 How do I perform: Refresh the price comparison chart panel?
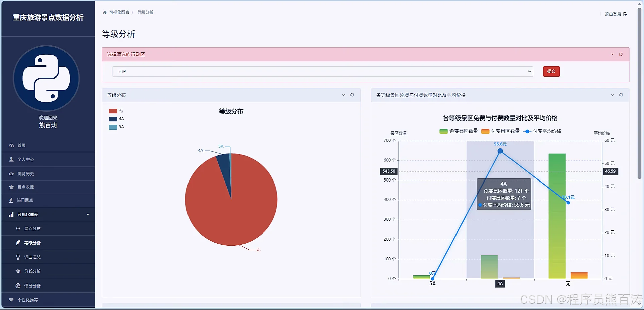tap(621, 95)
